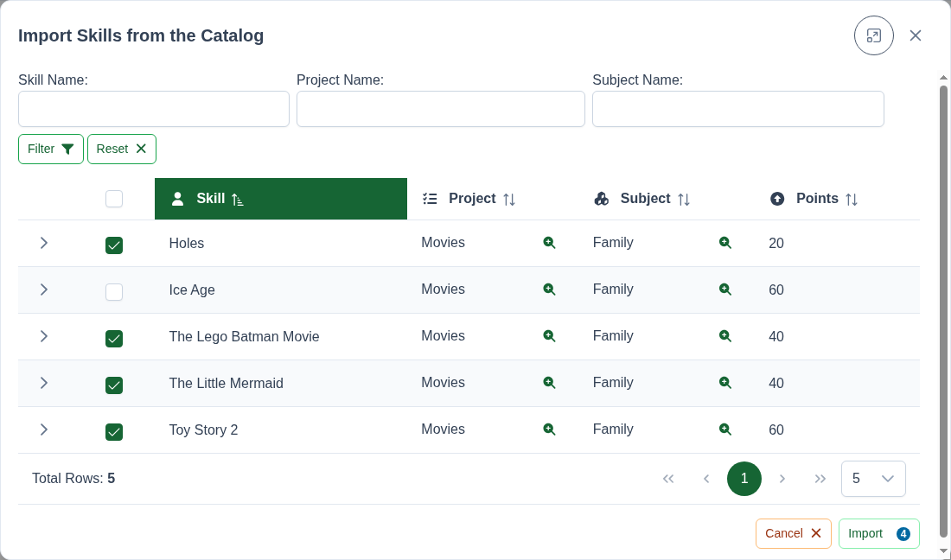
Task: Click The Lego Batman Movie name
Action: click(x=244, y=337)
